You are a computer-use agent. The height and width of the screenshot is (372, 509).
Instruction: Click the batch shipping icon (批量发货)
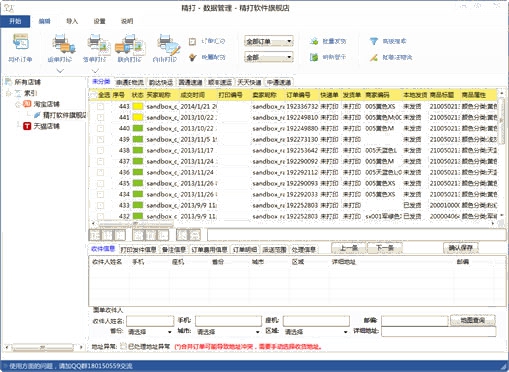click(314, 41)
